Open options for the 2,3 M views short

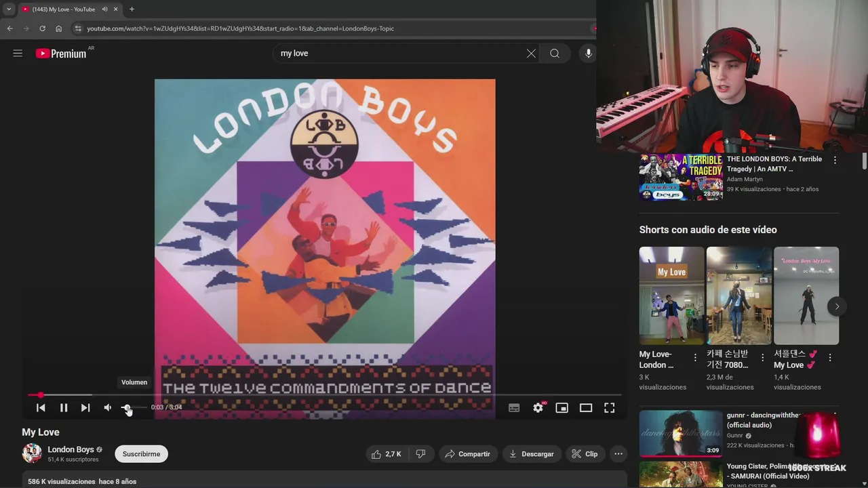(762, 357)
